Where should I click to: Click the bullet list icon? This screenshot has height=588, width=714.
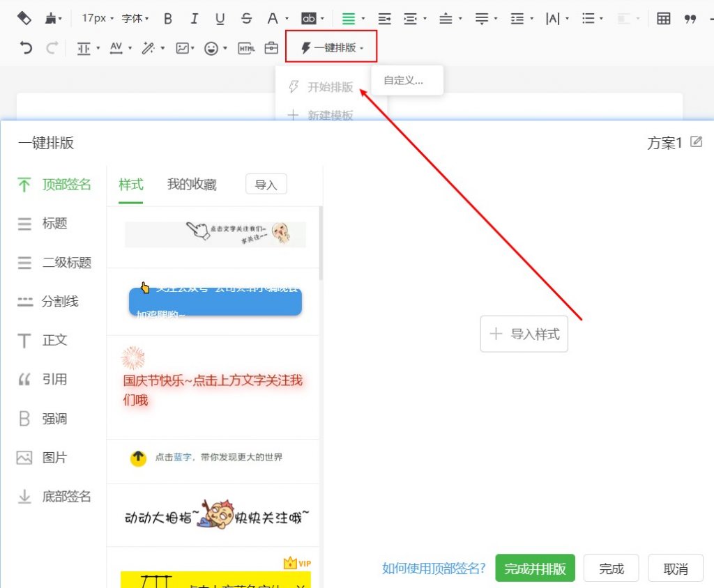click(588, 19)
